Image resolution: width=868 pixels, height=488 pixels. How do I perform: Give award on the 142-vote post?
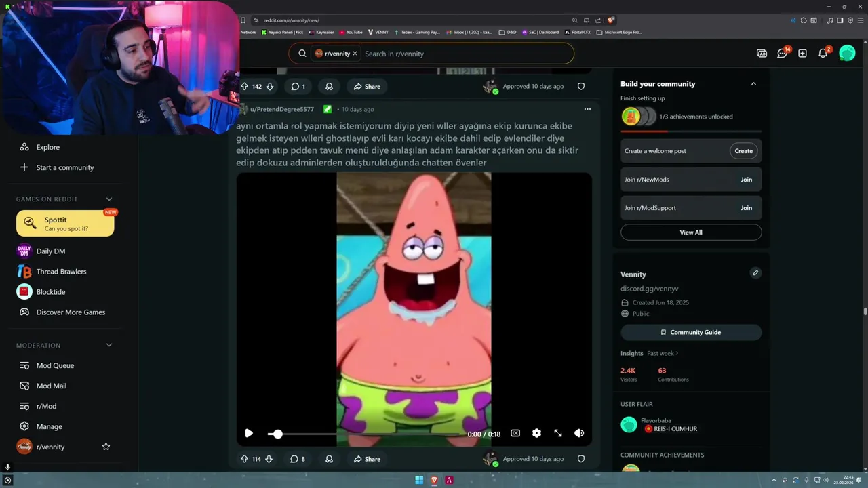[x=329, y=87]
